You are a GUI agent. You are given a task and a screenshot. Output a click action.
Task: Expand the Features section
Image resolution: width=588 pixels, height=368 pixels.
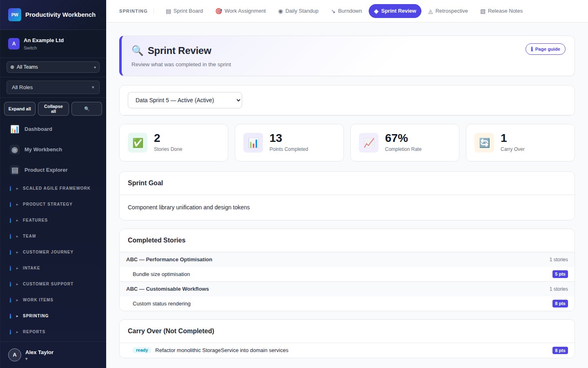click(x=53, y=220)
